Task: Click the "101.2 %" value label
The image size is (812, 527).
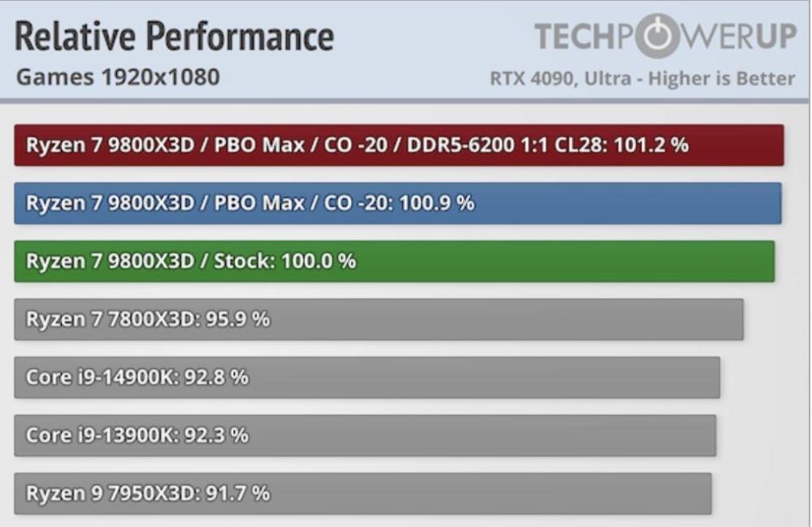Action: [651, 145]
